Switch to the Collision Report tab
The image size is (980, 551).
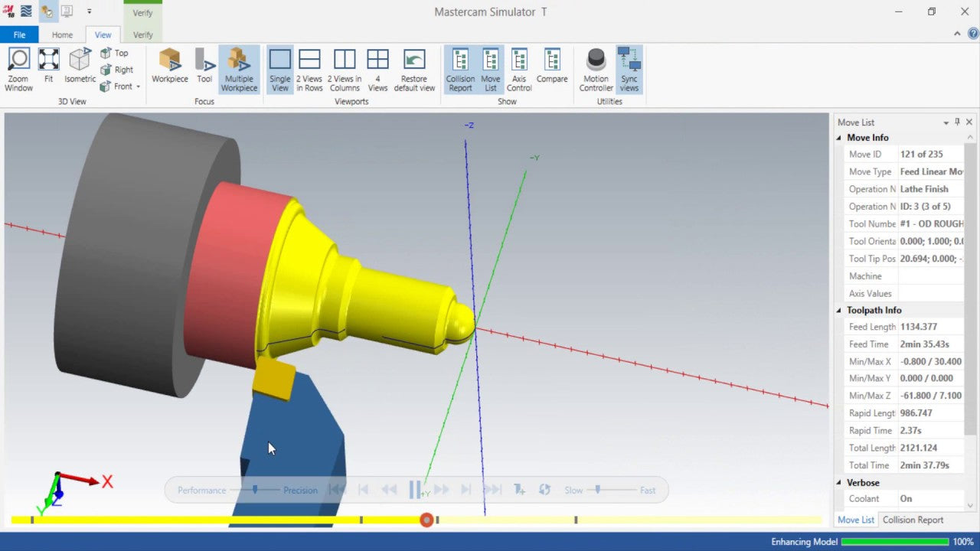coord(913,520)
